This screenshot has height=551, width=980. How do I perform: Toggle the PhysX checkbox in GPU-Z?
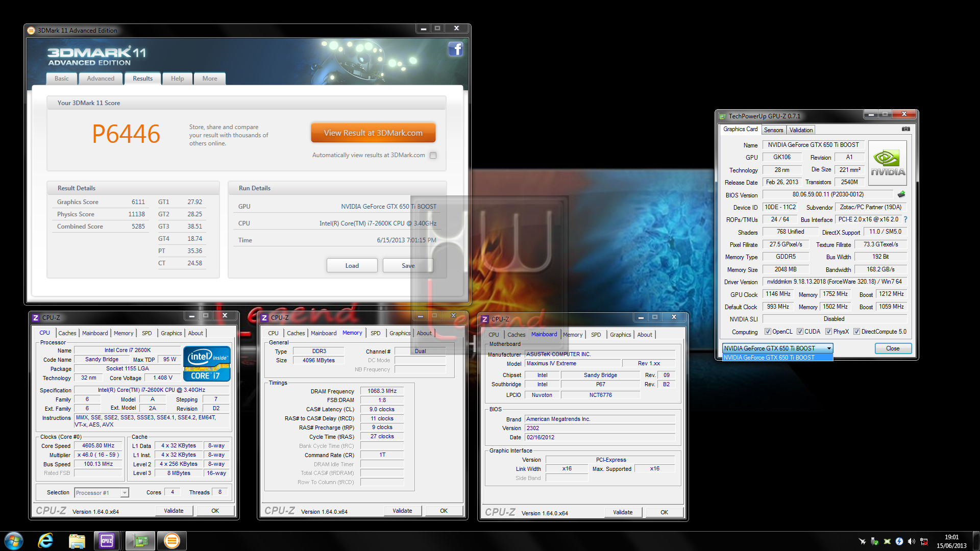tap(828, 332)
